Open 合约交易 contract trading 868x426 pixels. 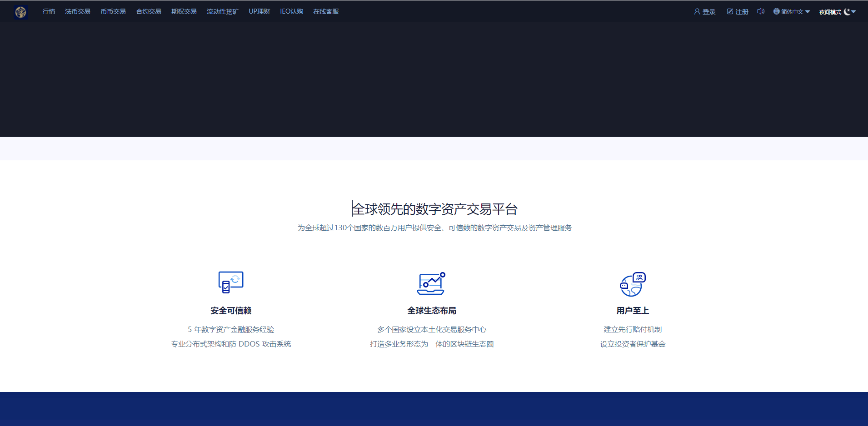149,11
